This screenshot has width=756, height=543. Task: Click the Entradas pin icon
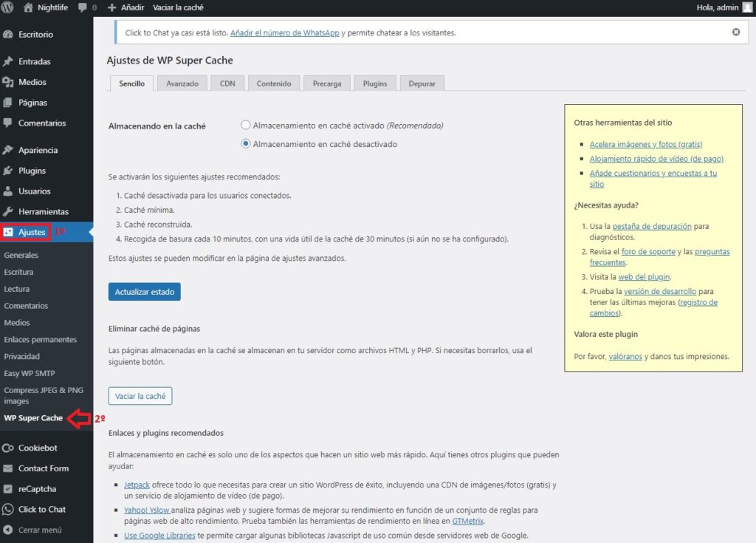[x=7, y=61]
